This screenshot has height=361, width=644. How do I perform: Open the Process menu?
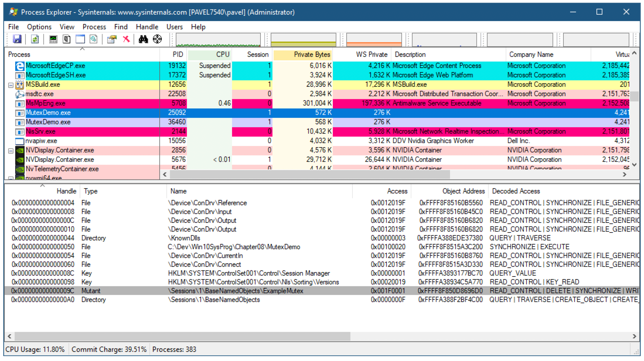(x=94, y=27)
